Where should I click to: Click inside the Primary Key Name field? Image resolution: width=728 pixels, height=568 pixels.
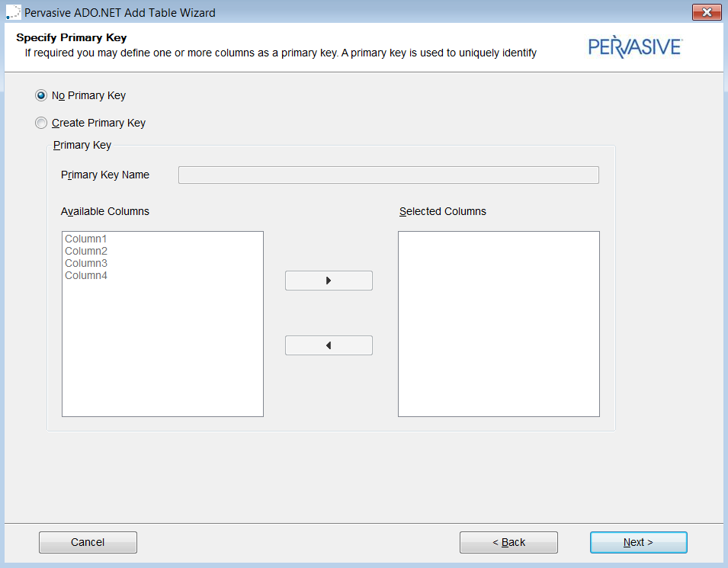click(388, 175)
